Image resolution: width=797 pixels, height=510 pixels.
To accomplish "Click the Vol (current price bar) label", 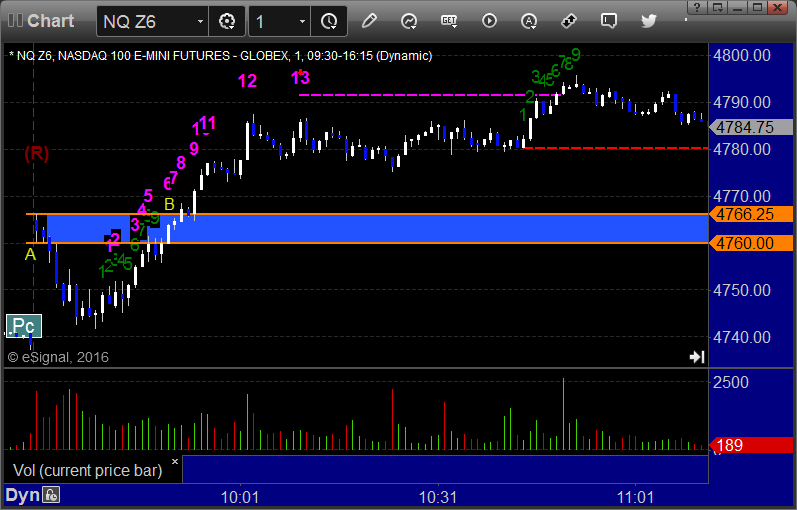I will click(x=87, y=470).
